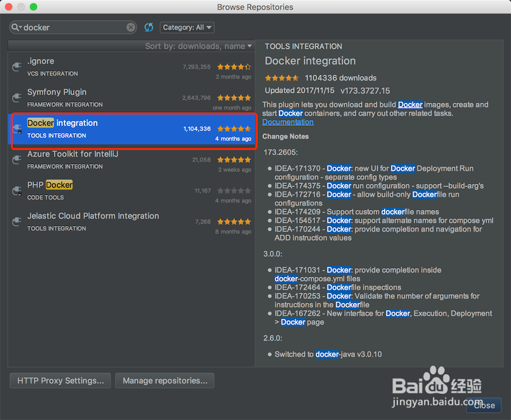Open the Documentation link
The height and width of the screenshot is (420, 511).
click(288, 122)
